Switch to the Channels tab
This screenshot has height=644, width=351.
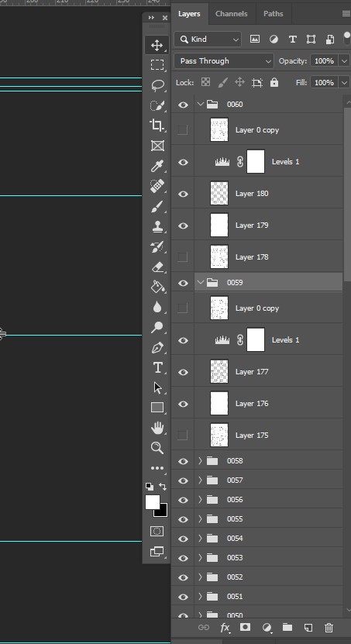[x=231, y=13]
